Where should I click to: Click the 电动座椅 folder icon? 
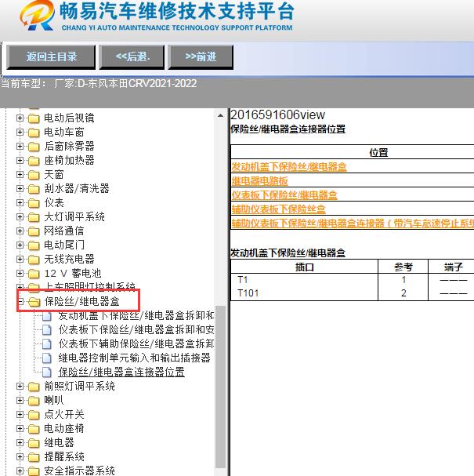pos(34,429)
